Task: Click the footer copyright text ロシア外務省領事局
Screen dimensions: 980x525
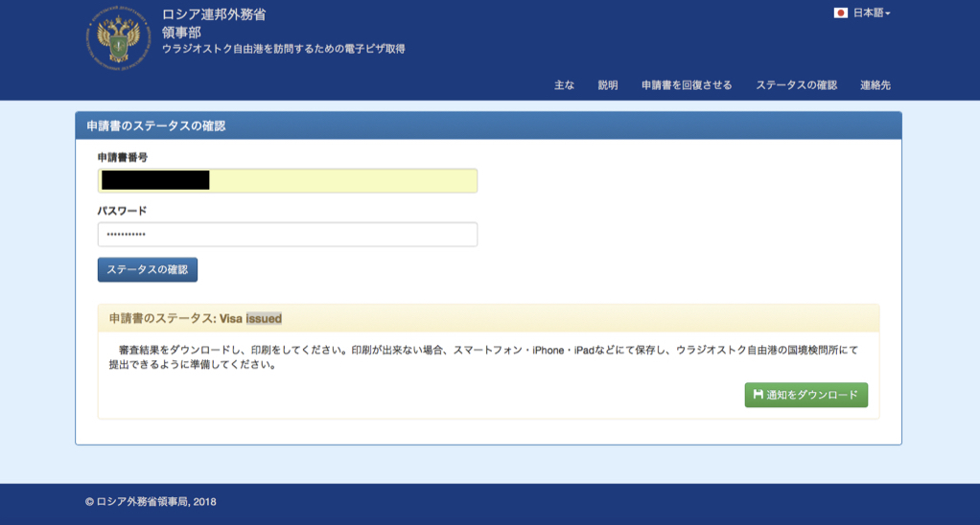Action: [151, 501]
